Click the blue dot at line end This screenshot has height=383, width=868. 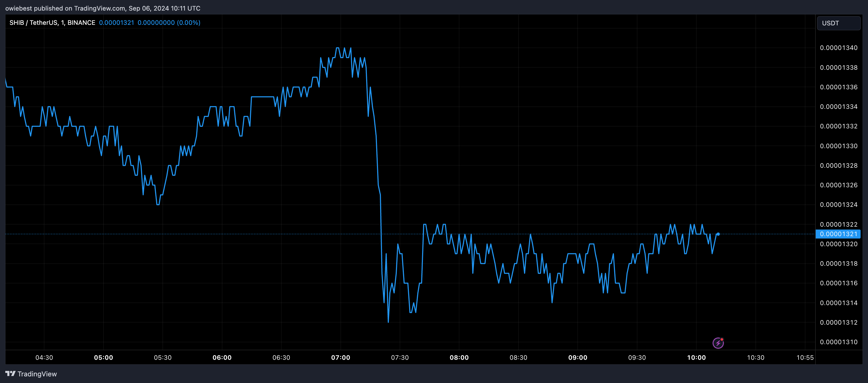718,234
